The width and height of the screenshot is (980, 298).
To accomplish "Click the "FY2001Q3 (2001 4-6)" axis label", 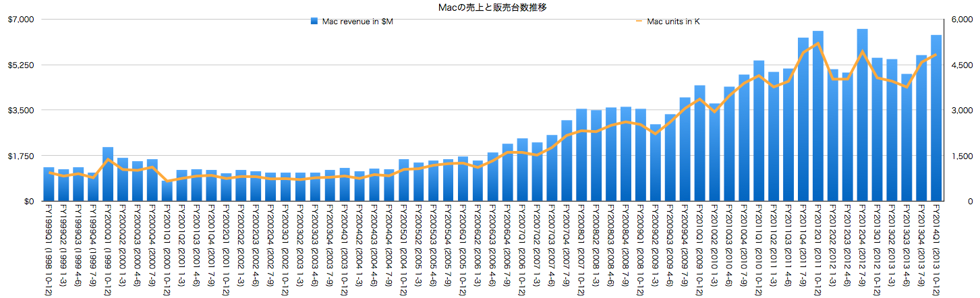I will pos(197,244).
